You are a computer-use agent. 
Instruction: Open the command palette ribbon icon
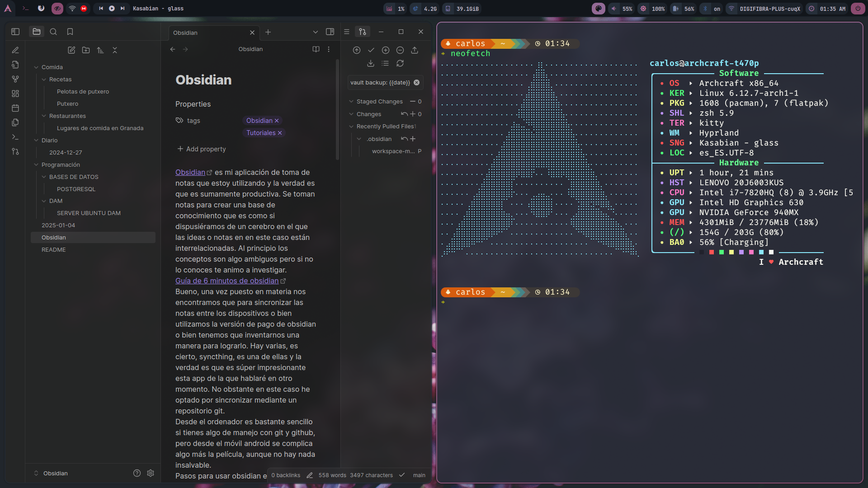[x=15, y=137]
